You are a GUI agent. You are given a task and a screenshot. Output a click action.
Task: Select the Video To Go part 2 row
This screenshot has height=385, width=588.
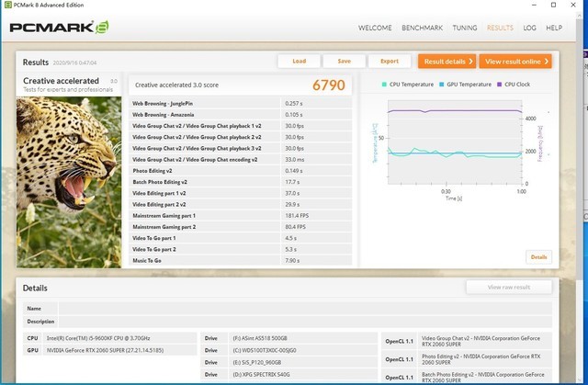(x=241, y=249)
